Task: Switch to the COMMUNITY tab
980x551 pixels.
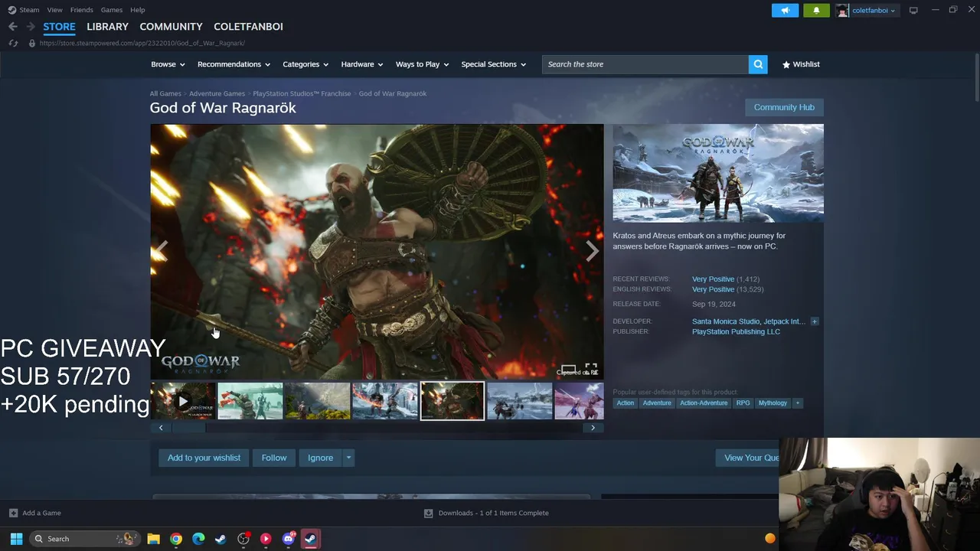Action: [x=171, y=27]
